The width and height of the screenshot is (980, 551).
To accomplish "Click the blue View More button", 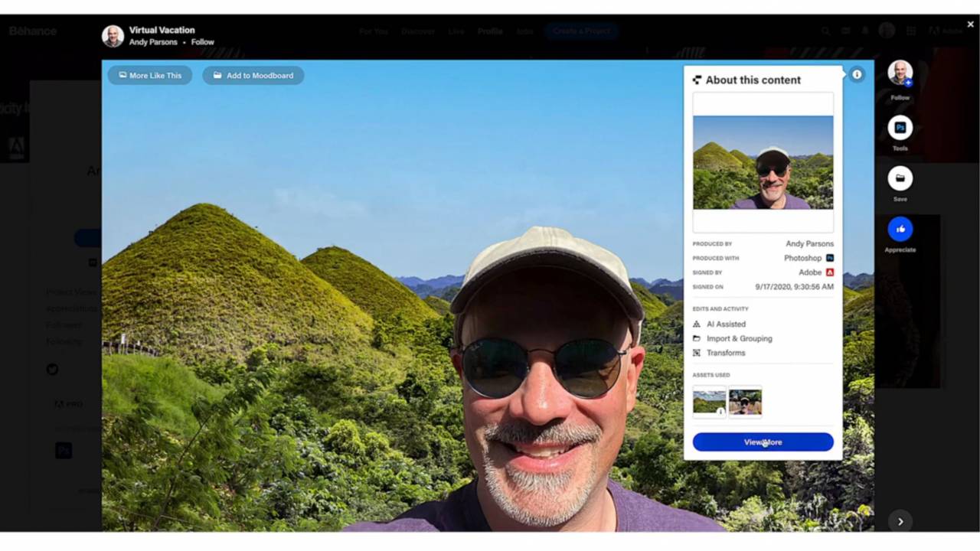I will [763, 442].
